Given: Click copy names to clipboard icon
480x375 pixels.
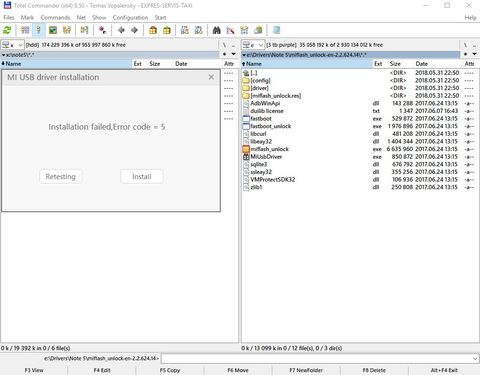Looking at the screenshot, I should (258, 30).
